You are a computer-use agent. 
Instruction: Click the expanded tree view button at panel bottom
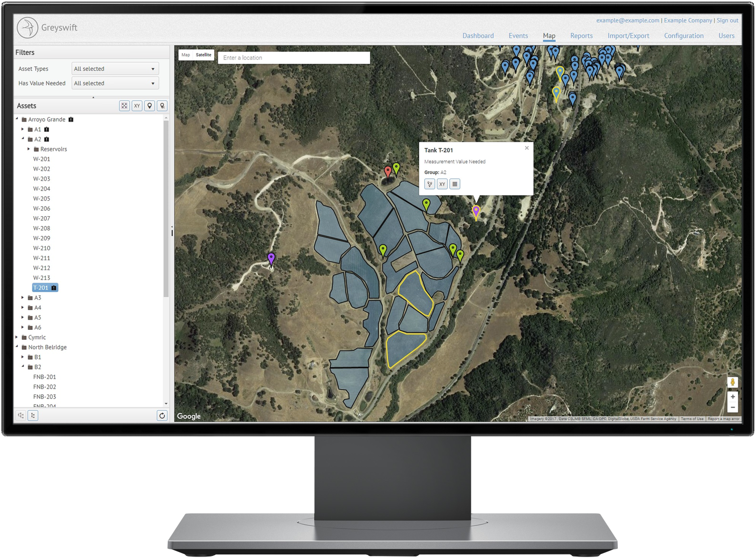coord(33,415)
